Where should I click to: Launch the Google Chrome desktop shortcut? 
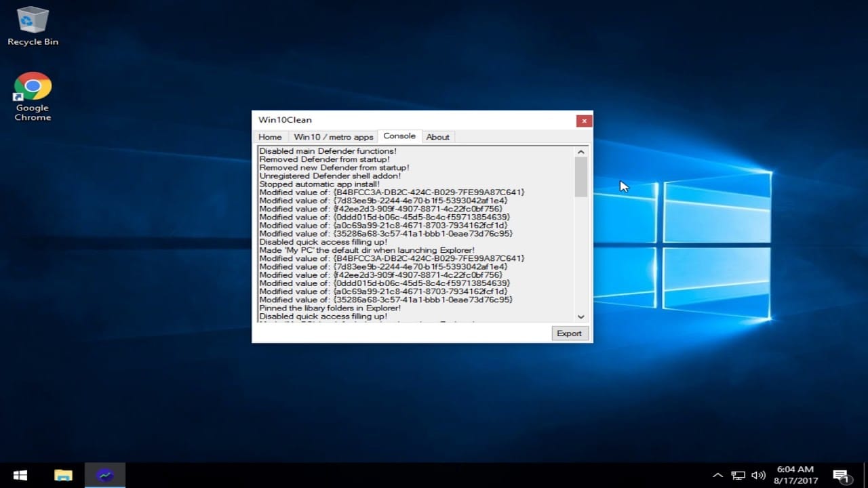[33, 96]
